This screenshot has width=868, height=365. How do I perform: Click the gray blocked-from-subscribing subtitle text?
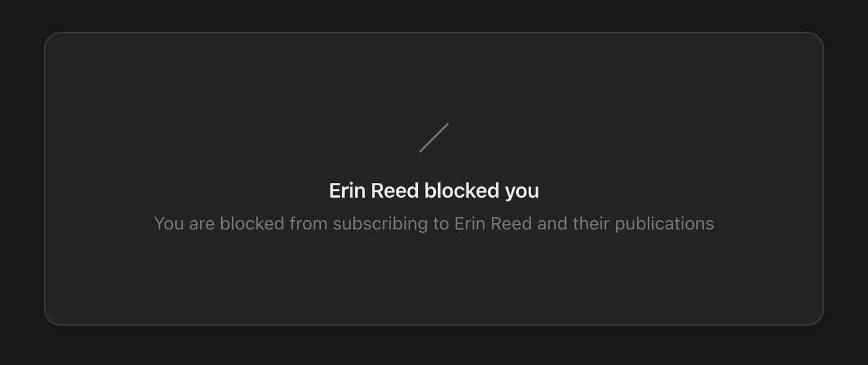coord(434,224)
